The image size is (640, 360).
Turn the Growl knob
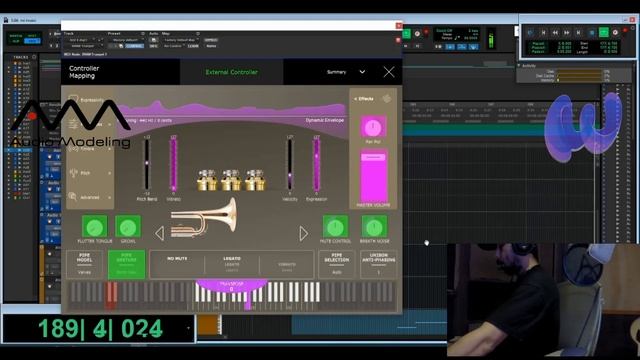click(x=128, y=227)
